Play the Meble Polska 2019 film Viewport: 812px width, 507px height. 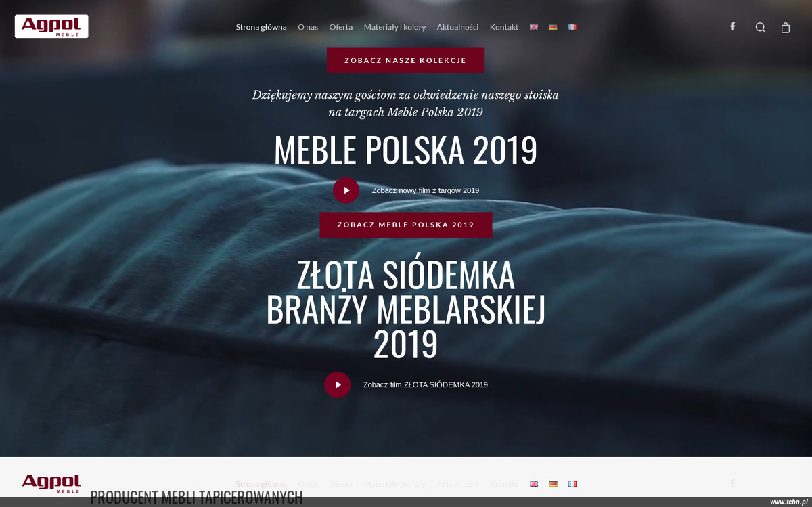point(346,190)
